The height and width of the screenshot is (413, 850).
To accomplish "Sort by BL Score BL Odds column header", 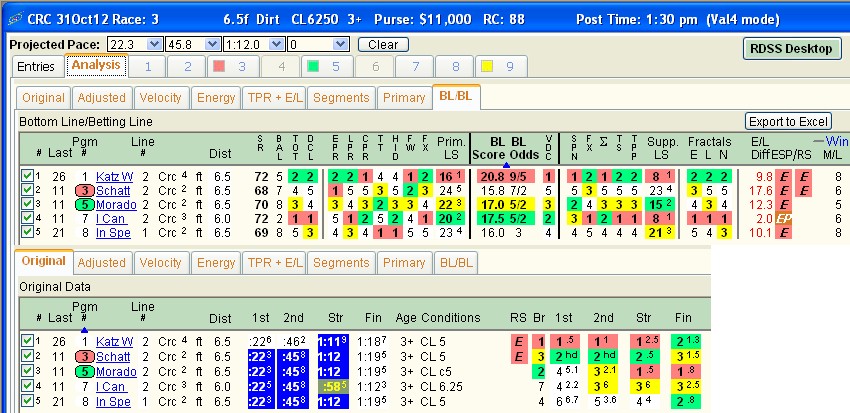I will [505, 148].
